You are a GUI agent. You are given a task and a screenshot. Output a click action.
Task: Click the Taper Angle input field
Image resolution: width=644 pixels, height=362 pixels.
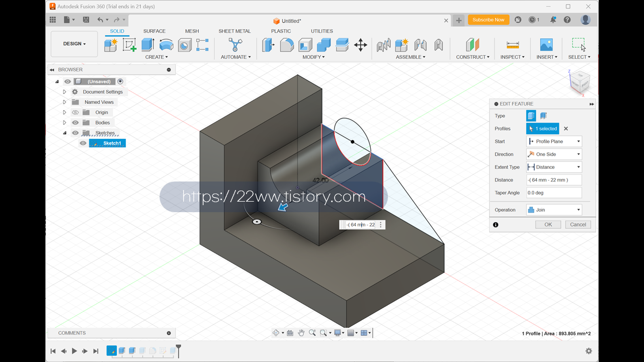(554, 193)
